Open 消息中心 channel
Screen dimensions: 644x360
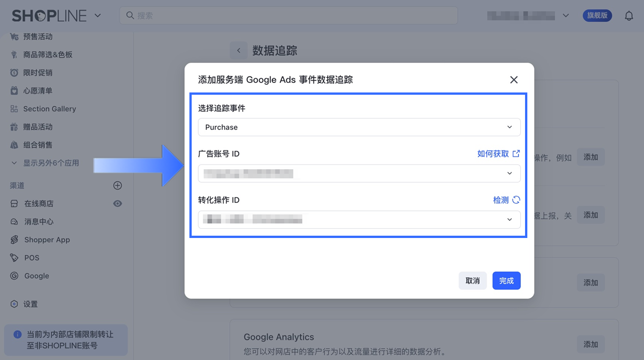point(39,222)
